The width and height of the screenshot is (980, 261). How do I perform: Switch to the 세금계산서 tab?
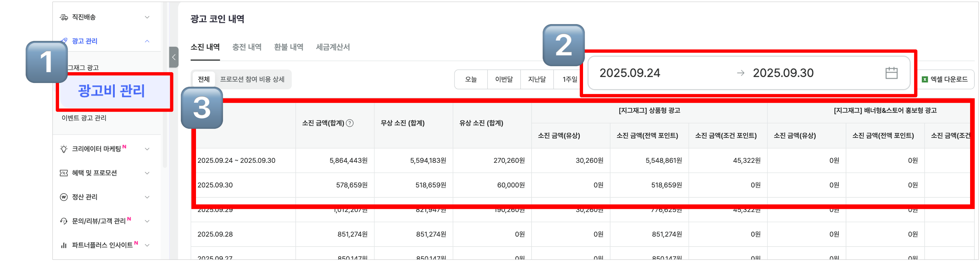(x=333, y=47)
